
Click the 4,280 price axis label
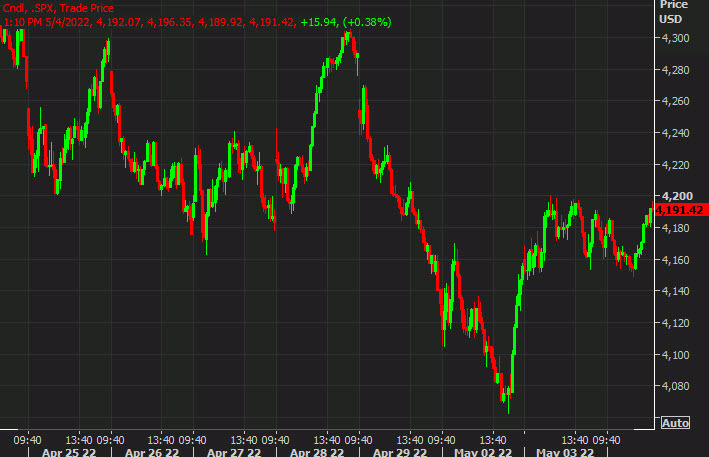pos(676,70)
